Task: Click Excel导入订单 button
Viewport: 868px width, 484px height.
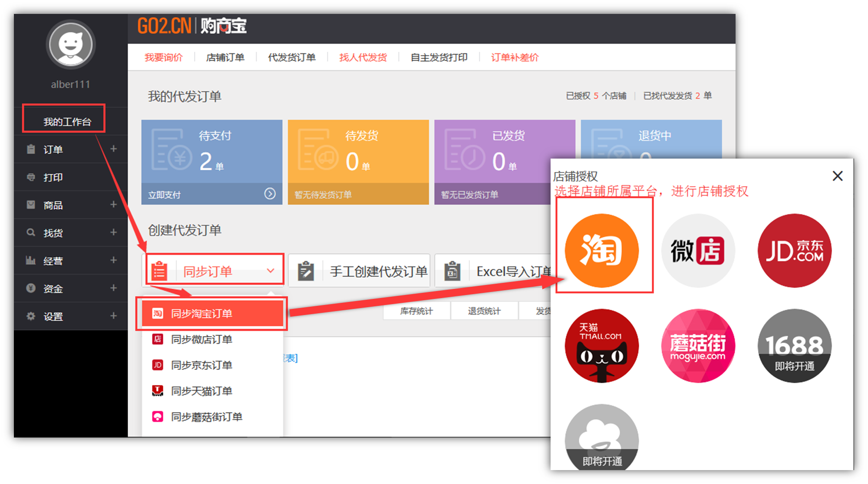Action: coord(493,271)
